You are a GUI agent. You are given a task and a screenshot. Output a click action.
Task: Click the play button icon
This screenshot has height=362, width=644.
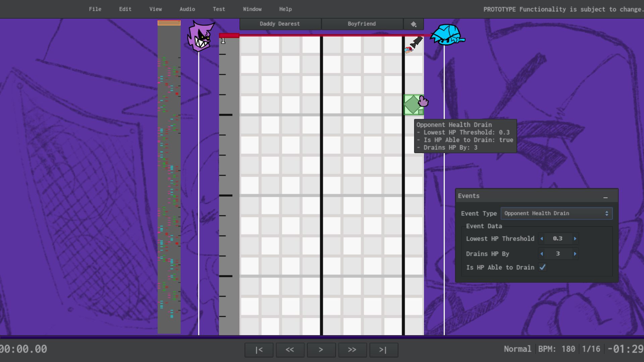(321, 350)
